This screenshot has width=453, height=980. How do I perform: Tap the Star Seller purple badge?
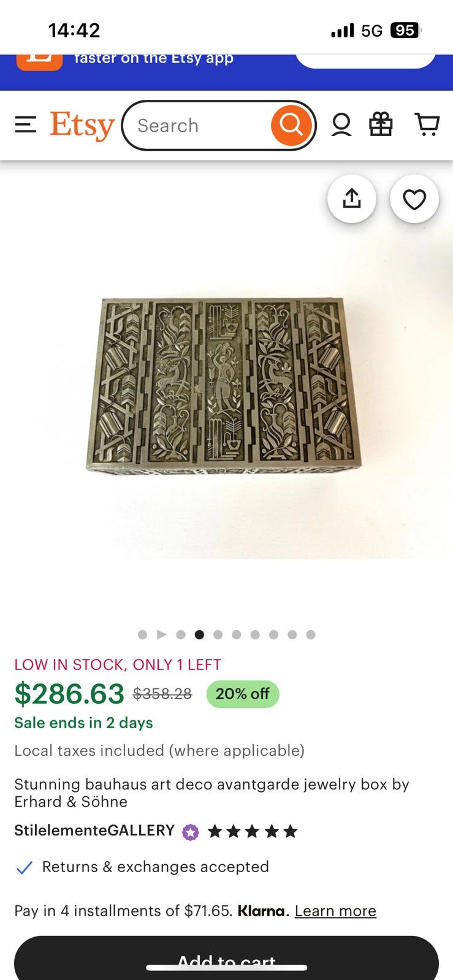click(191, 832)
